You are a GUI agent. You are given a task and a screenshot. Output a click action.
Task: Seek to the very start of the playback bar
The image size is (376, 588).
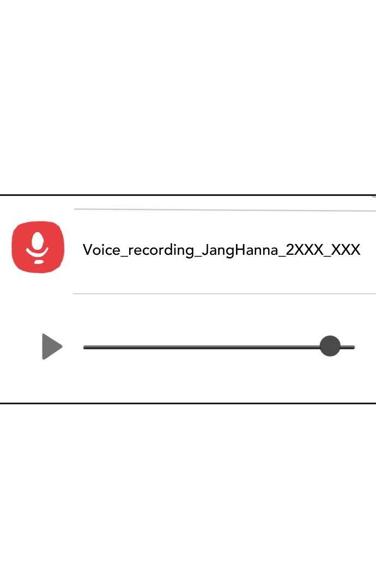pos(84,347)
